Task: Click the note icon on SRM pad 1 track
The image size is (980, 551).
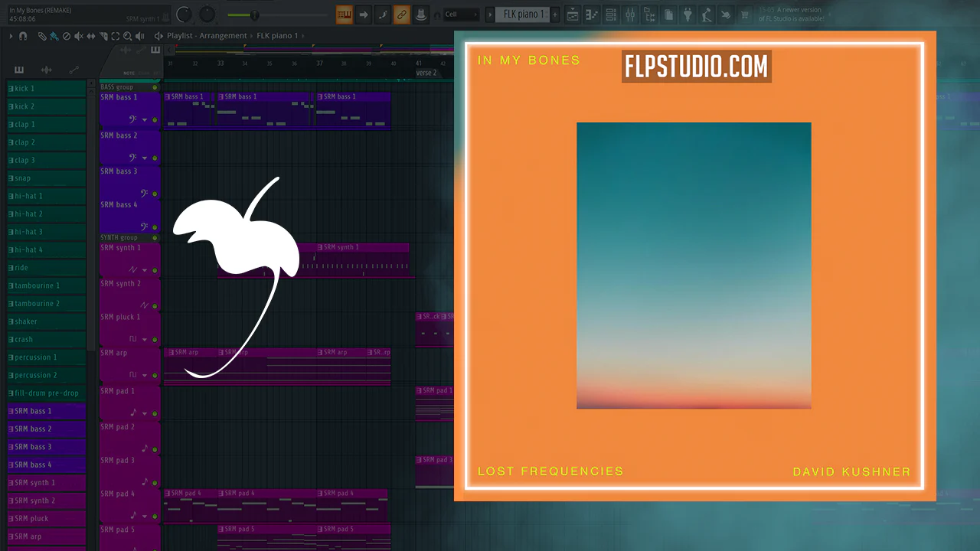Action: click(132, 412)
